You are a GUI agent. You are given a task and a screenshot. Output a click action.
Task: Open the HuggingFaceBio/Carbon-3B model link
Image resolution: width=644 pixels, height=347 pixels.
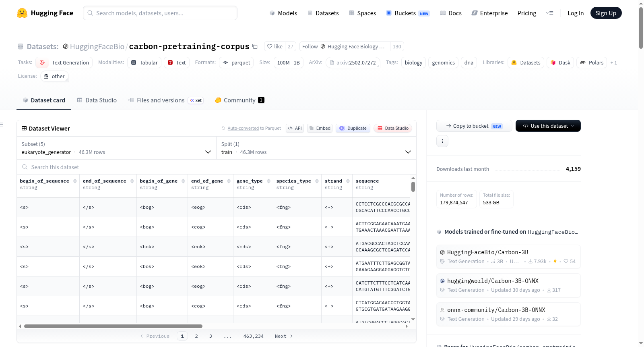pos(487,252)
